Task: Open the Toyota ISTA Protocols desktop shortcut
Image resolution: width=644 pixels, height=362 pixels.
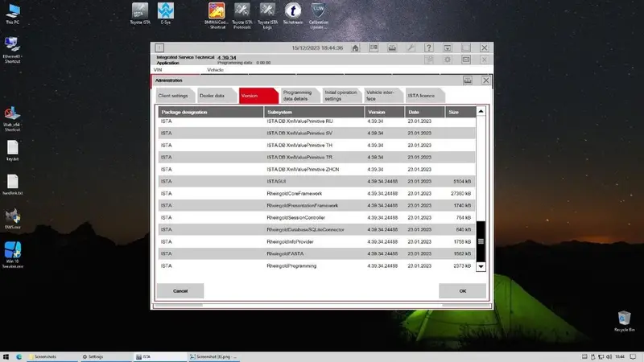Action: point(242,16)
